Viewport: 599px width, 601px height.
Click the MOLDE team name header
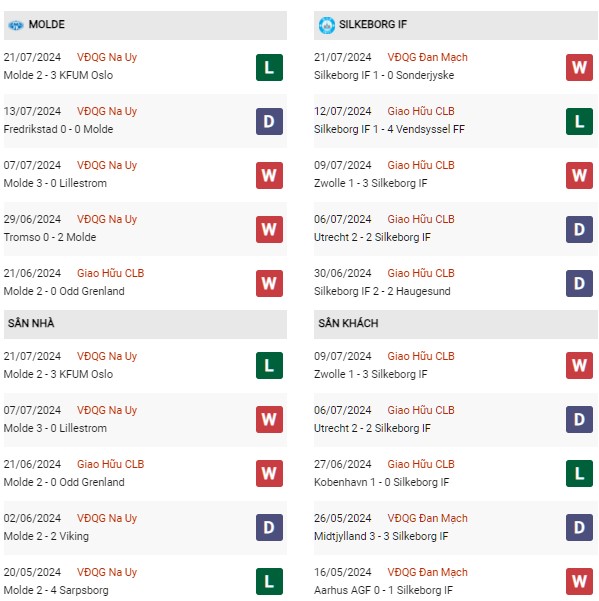point(47,25)
